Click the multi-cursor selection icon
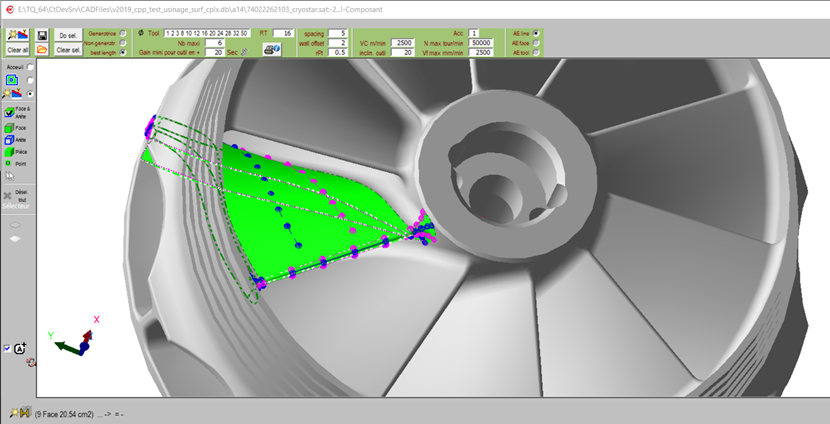The height and width of the screenshot is (424, 830). pyautogui.click(x=10, y=176)
